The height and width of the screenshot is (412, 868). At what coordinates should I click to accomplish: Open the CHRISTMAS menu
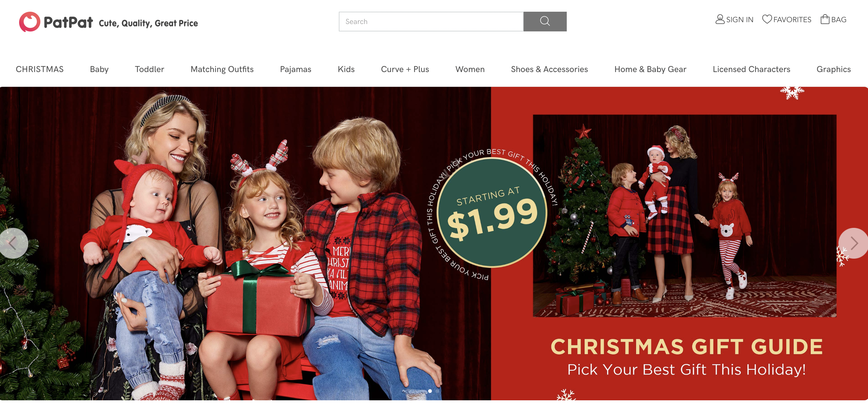[40, 69]
